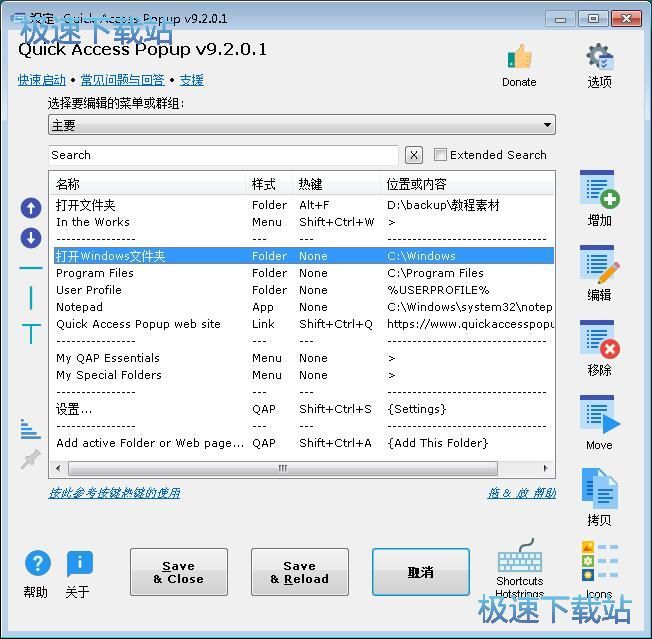Image resolution: width=652 pixels, height=639 pixels.
Task: Insert vertical column break icon
Action: click(31, 298)
